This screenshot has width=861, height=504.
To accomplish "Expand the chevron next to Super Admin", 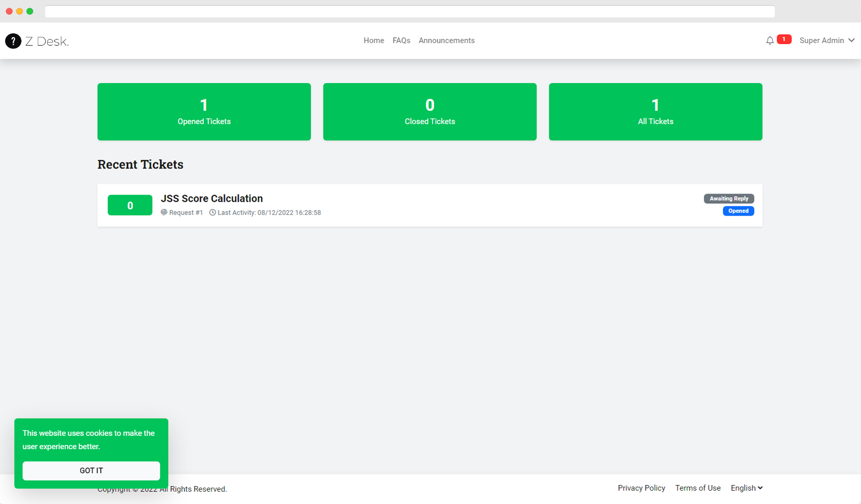I will (x=852, y=40).
